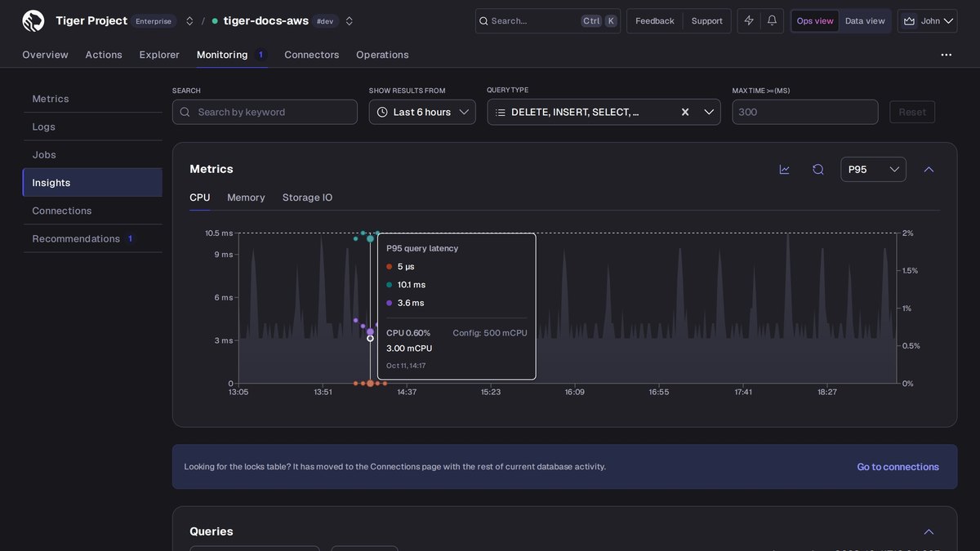
Task: Select the CPU metrics tab
Action: pyautogui.click(x=200, y=198)
